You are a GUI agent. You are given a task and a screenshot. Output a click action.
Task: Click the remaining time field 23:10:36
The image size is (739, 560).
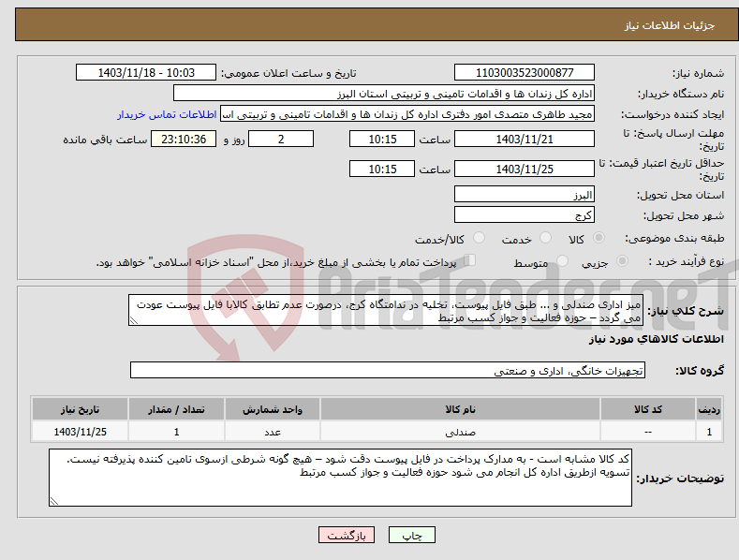click(x=184, y=139)
